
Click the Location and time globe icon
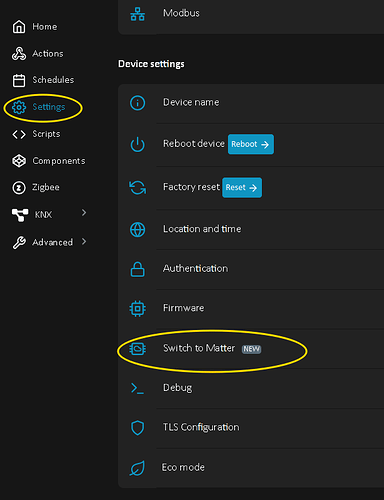click(x=137, y=230)
